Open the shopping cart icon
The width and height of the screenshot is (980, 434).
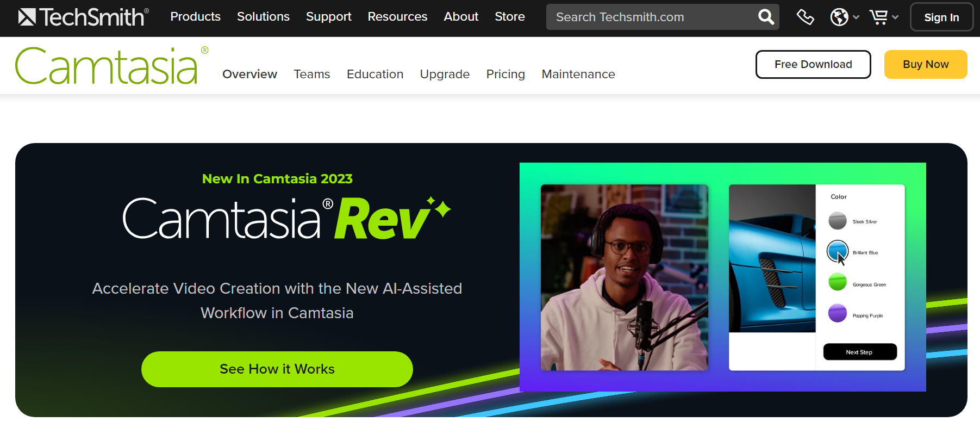click(x=878, y=17)
